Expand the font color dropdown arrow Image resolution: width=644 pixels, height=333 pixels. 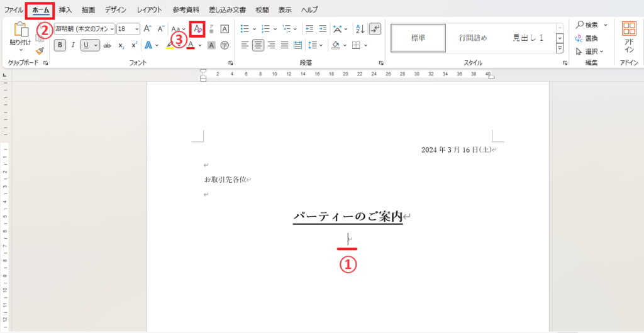[x=200, y=45]
